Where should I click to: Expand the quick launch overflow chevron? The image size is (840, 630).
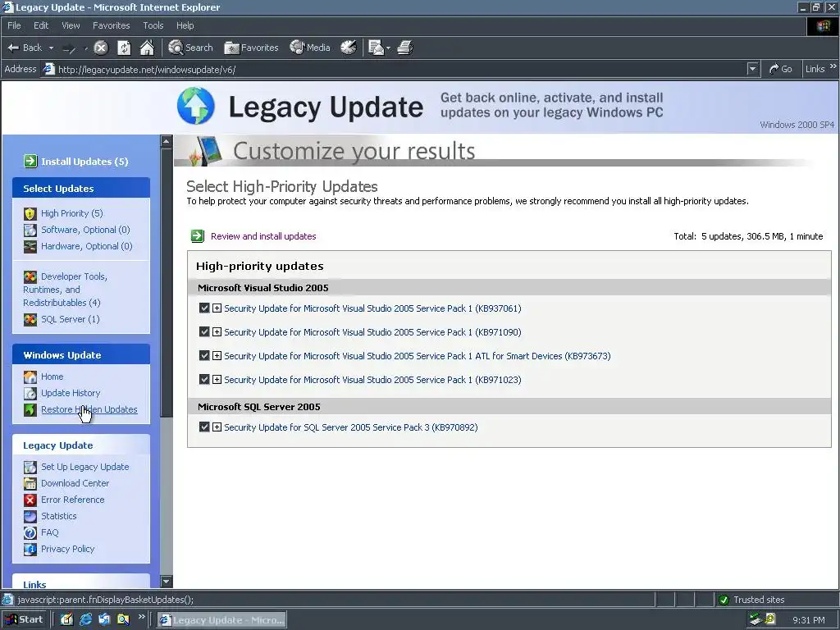click(x=141, y=617)
